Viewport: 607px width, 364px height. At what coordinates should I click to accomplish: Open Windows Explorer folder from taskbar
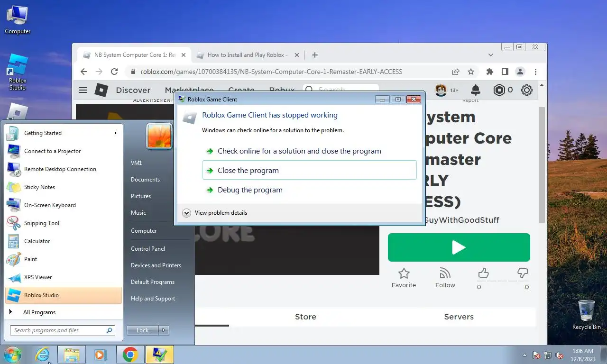[x=72, y=355]
